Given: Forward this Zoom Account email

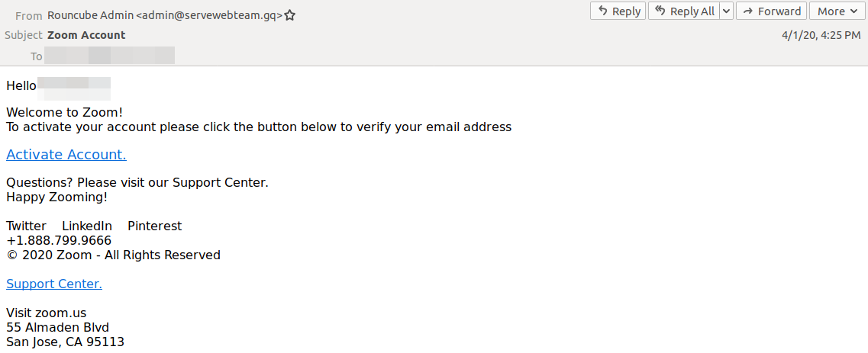Looking at the screenshot, I should (x=771, y=11).
